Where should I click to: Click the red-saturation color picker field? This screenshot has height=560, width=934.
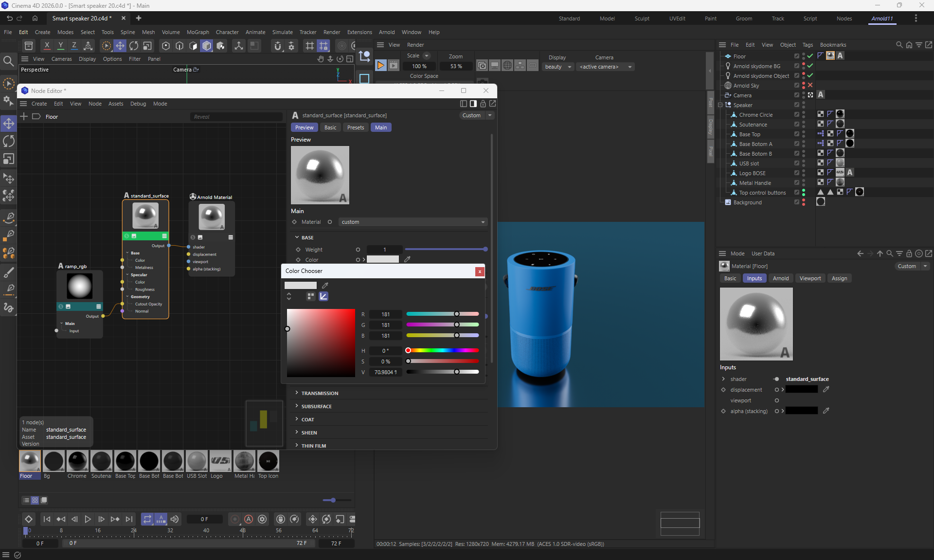click(x=321, y=343)
